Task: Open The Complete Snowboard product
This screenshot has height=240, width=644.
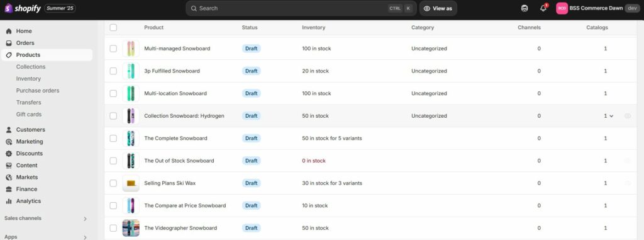Action: coord(176,139)
